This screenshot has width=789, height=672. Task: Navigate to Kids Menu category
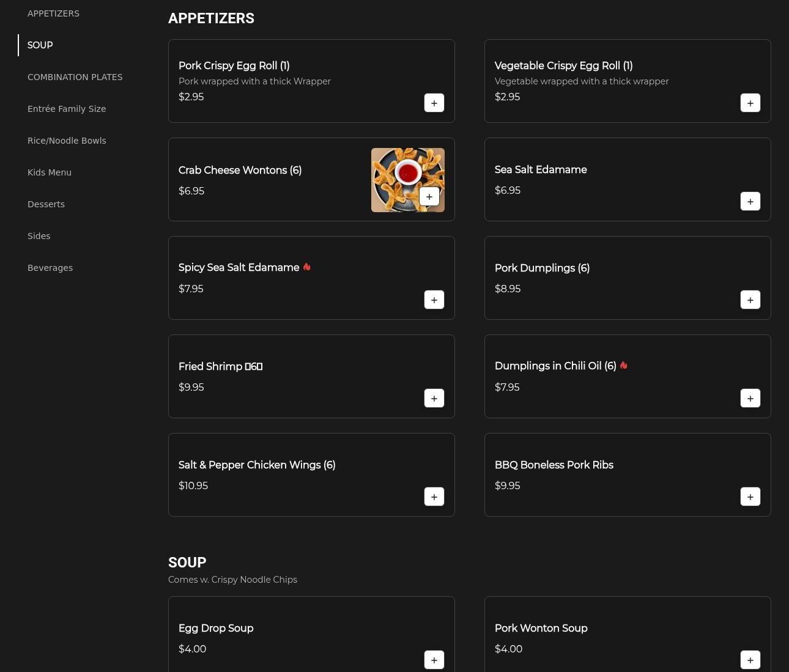(x=50, y=172)
